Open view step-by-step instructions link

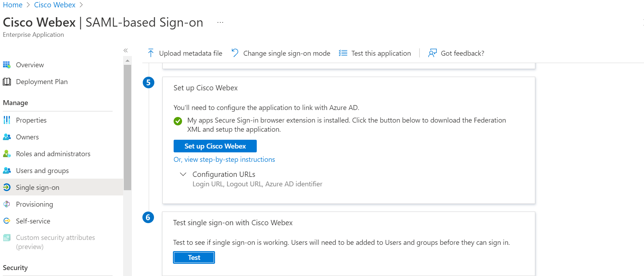tap(224, 159)
